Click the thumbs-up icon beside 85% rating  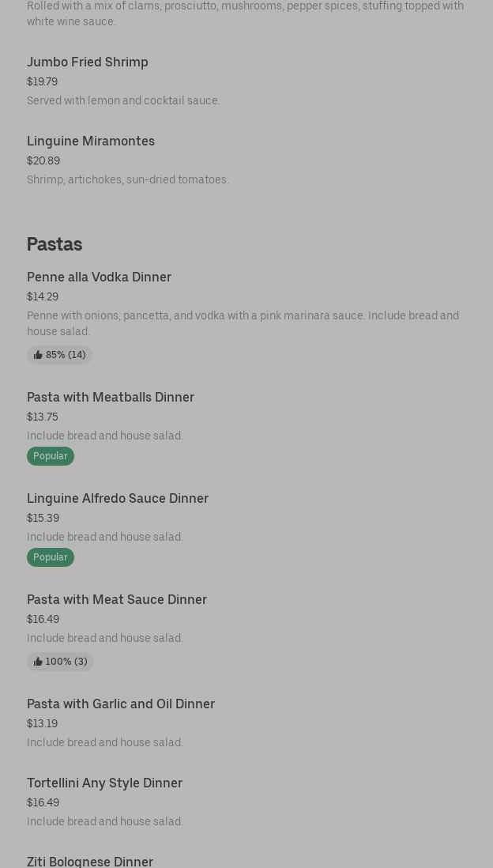point(38,355)
